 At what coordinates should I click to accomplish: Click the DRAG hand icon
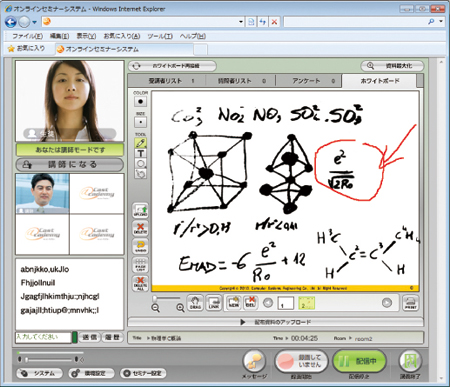point(195,303)
